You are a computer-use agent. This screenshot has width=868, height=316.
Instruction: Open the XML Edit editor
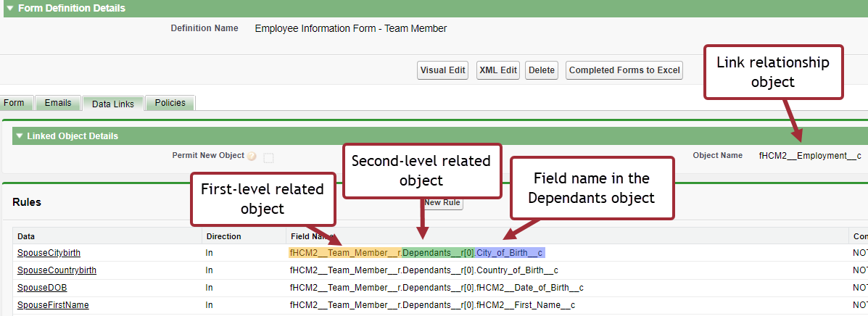pos(497,70)
